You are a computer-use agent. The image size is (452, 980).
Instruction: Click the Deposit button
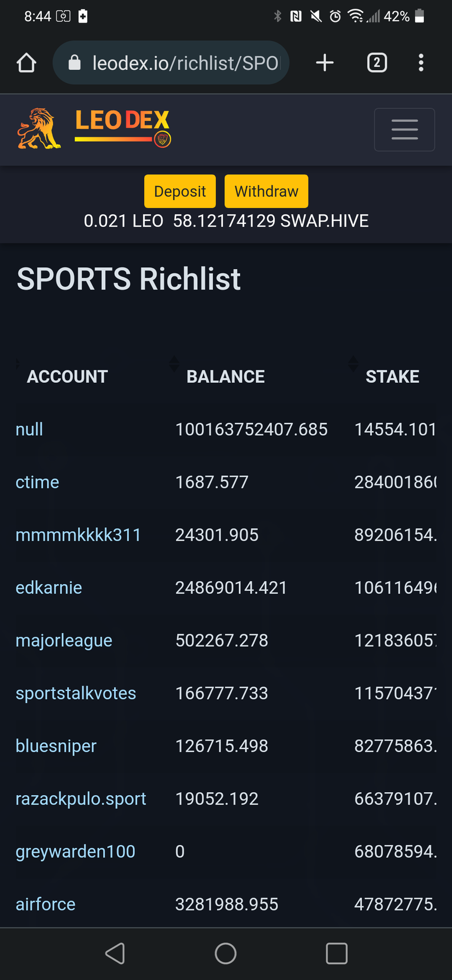pyautogui.click(x=180, y=191)
